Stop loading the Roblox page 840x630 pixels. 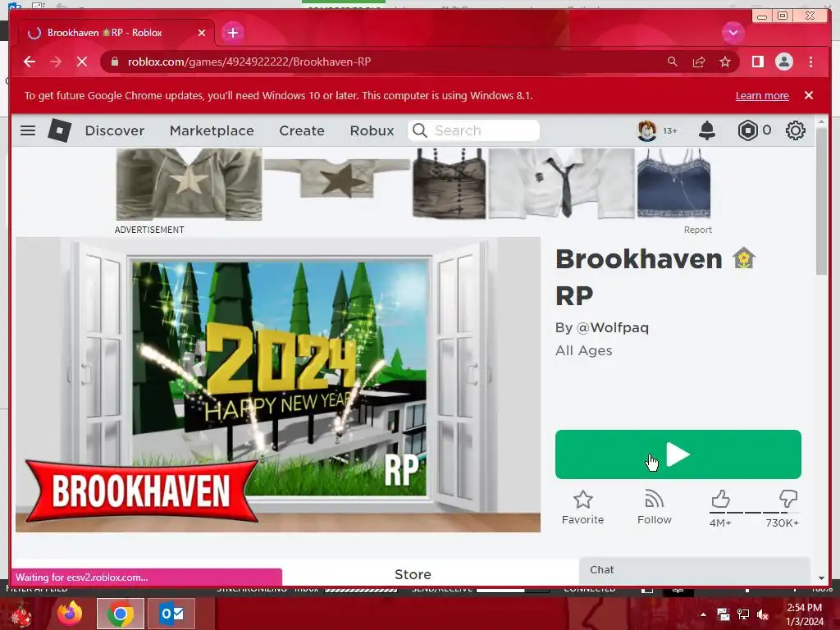pos(82,62)
